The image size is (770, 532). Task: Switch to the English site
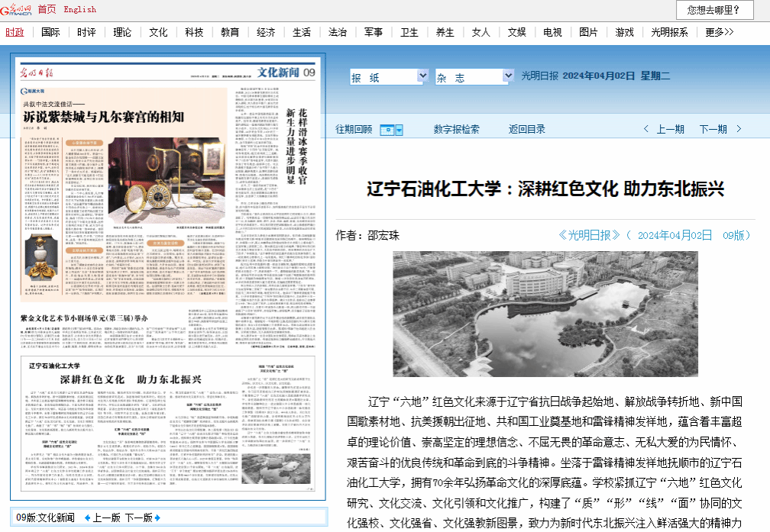(x=80, y=9)
